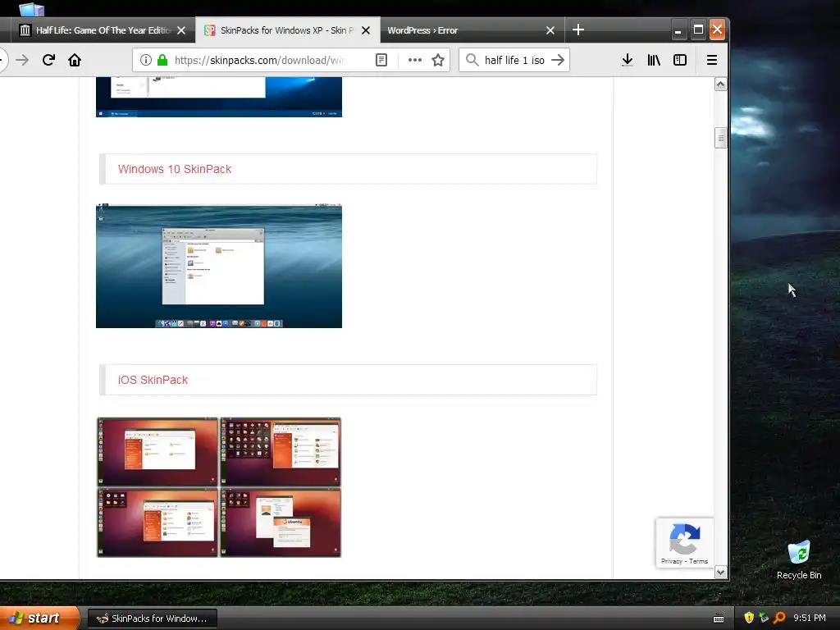Submit search with the go arrow
840x630 pixels.
pos(558,60)
